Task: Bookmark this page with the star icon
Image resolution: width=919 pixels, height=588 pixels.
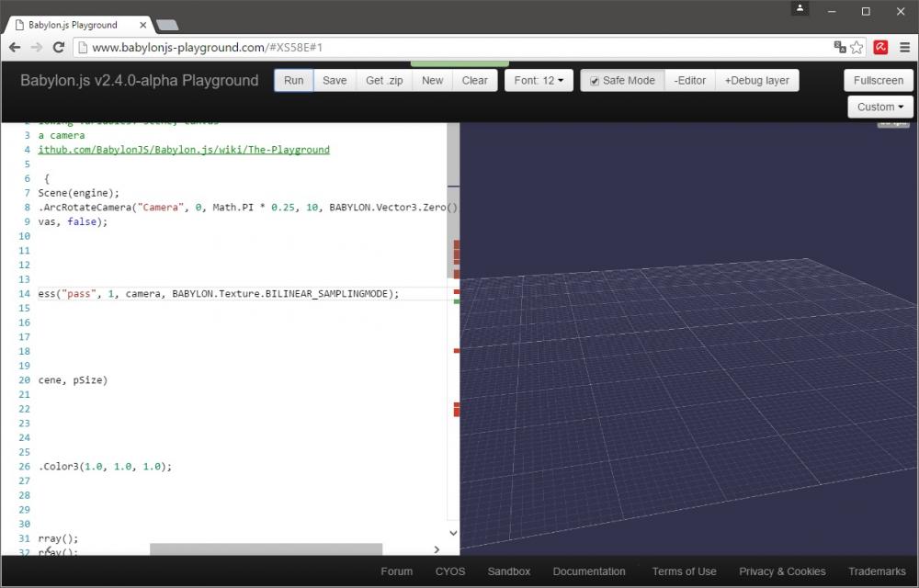Action: point(857,47)
